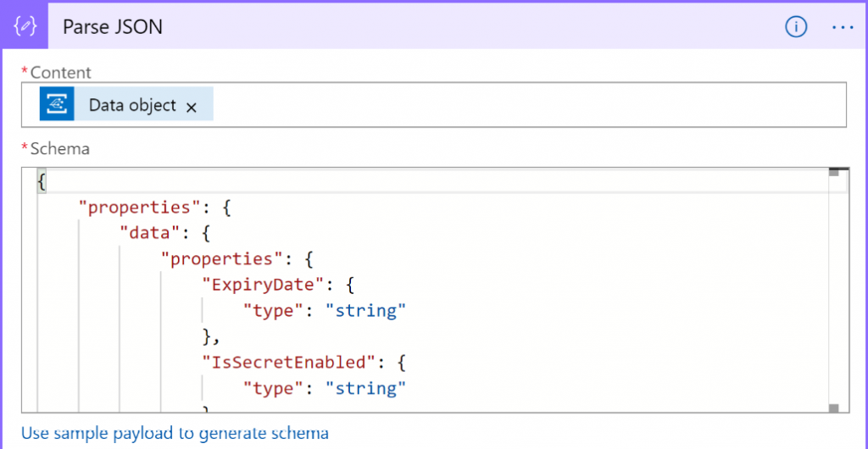
Task: Click the nested "properties" key under data
Action: coord(216,259)
